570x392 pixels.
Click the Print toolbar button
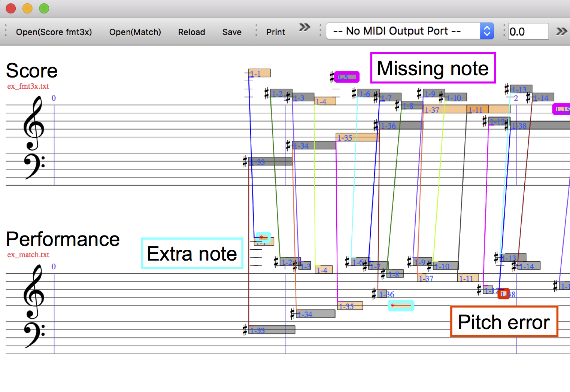pos(276,32)
